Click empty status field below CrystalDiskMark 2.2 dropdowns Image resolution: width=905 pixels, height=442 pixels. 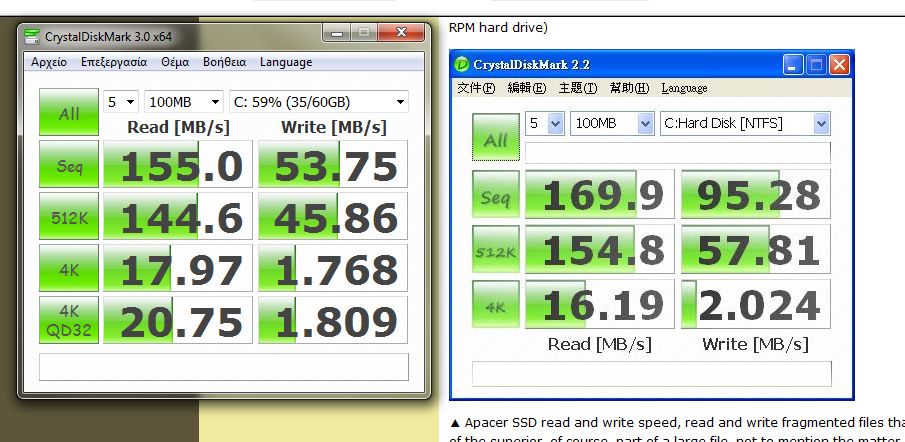click(x=678, y=152)
